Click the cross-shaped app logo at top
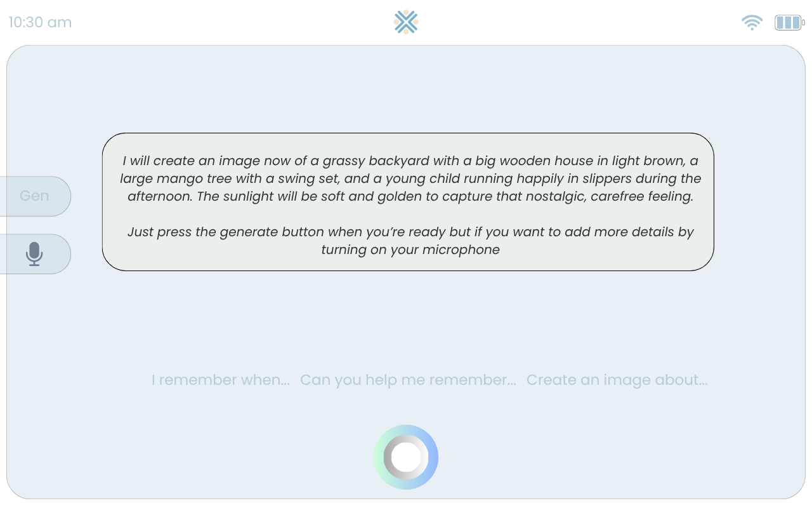 click(406, 22)
